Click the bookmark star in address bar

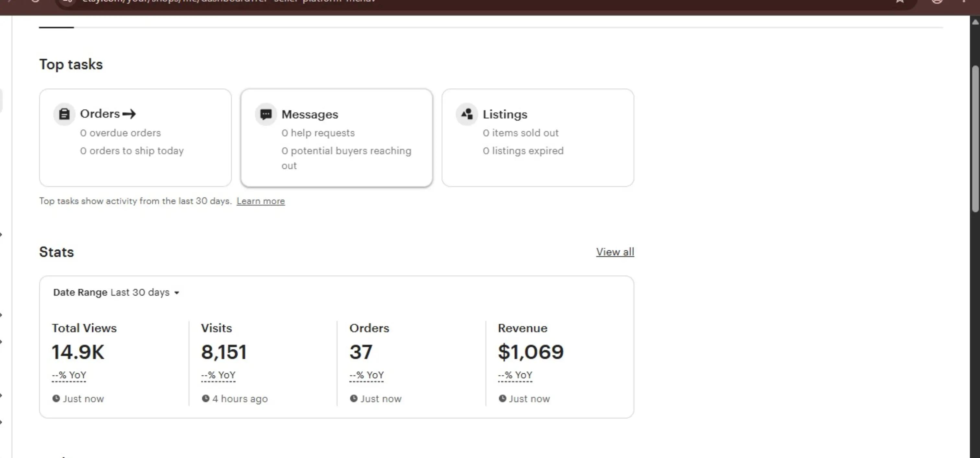(x=900, y=1)
